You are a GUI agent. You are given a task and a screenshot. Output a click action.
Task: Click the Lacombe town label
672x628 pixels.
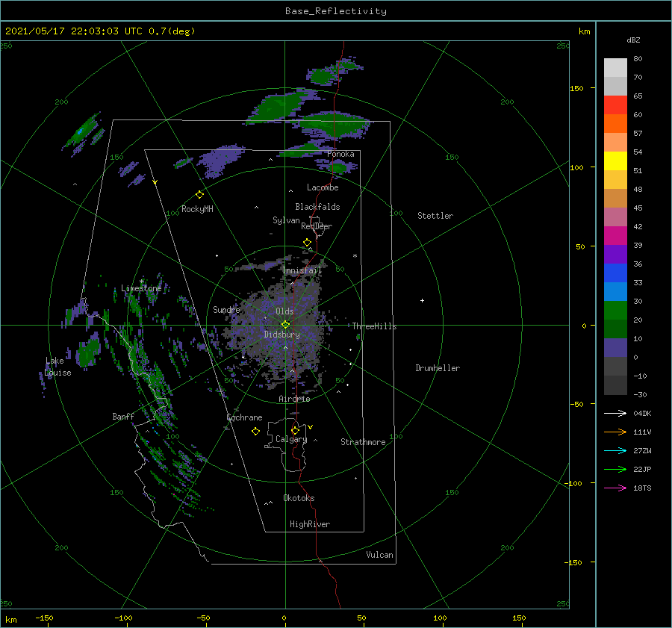pos(323,187)
